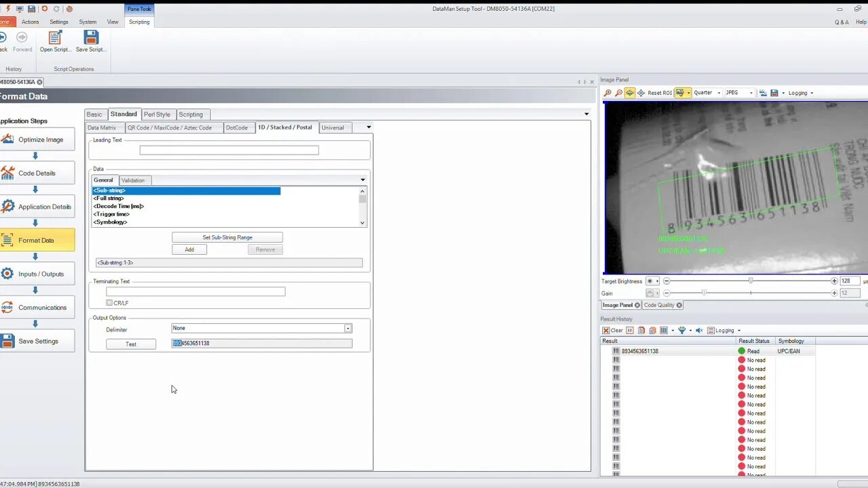Open the dropdown arrow beside funnel filter

(690, 330)
